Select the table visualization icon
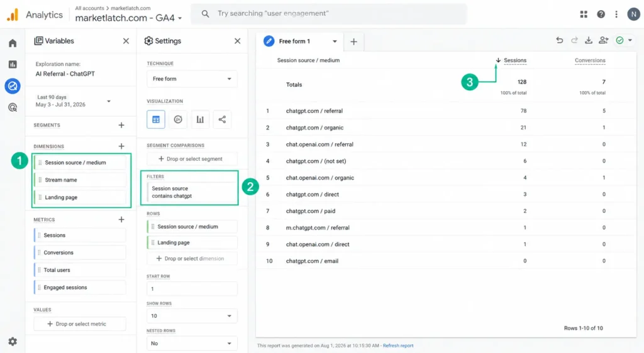 click(x=156, y=119)
